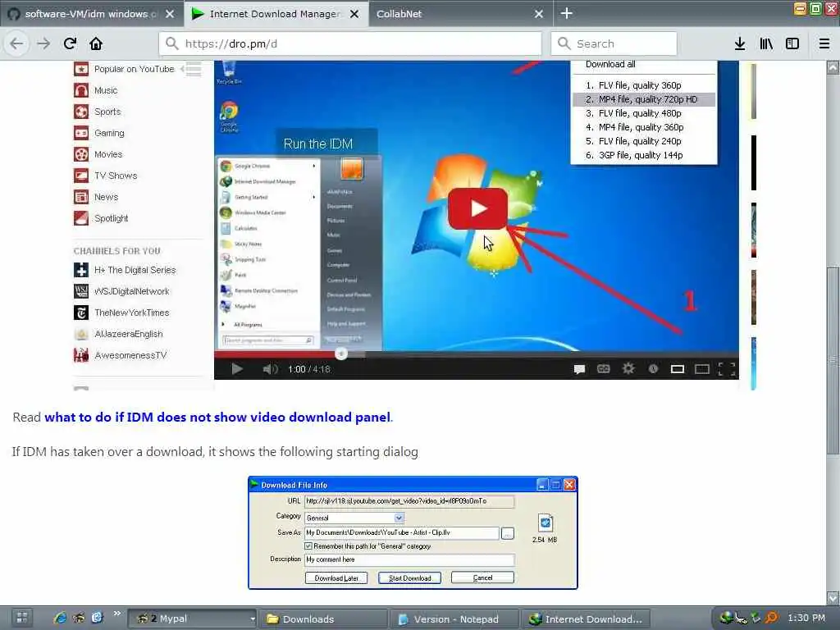Click the video progress bar scrubber handle

point(341,354)
